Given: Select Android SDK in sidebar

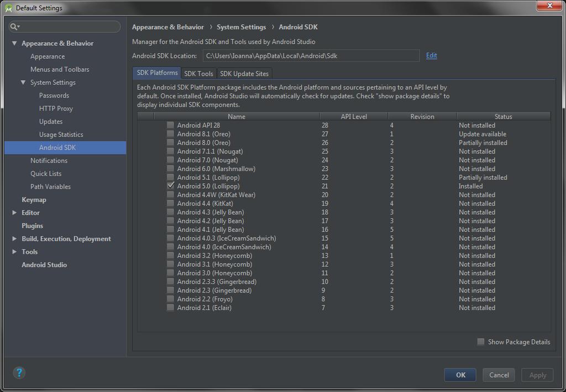Looking at the screenshot, I should (x=65, y=147).
